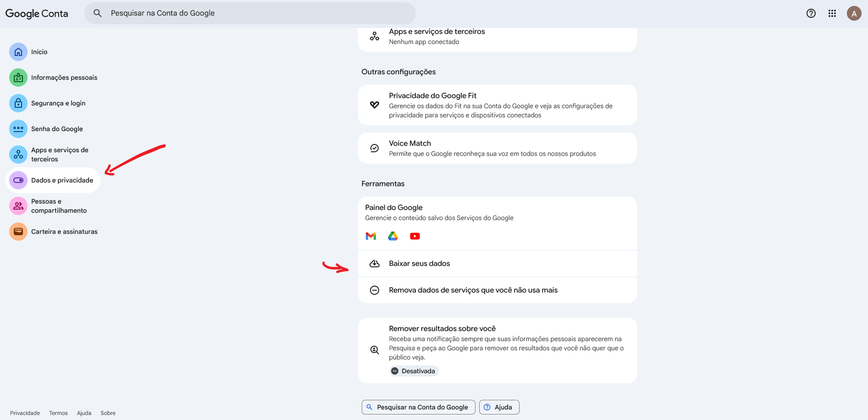The width and height of the screenshot is (868, 420).
Task: Click the Google Conta logo
Action: (37, 13)
